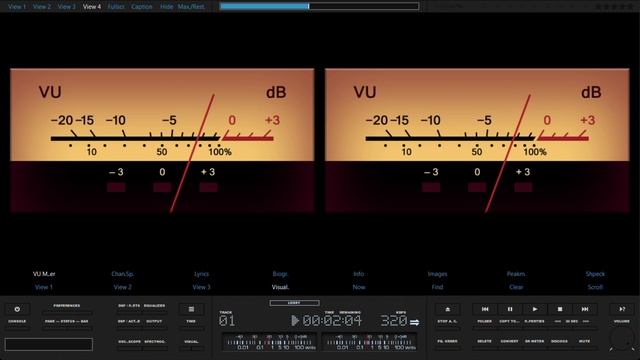Select the VU M..er visual option

pyautogui.click(x=44, y=274)
